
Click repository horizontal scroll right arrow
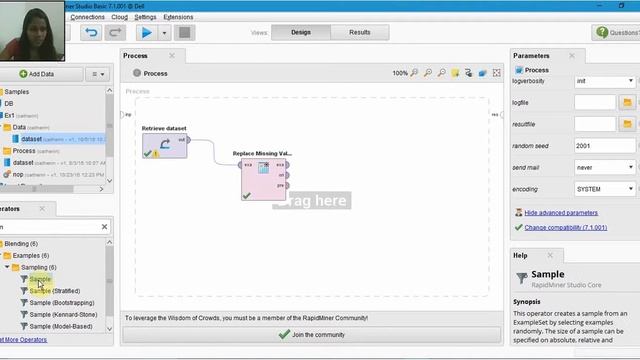click(x=102, y=189)
